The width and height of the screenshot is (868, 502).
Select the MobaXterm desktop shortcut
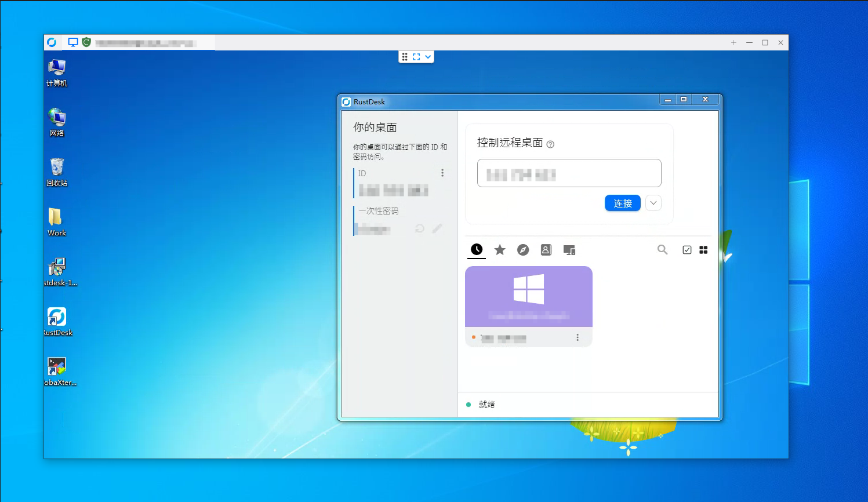tap(59, 372)
